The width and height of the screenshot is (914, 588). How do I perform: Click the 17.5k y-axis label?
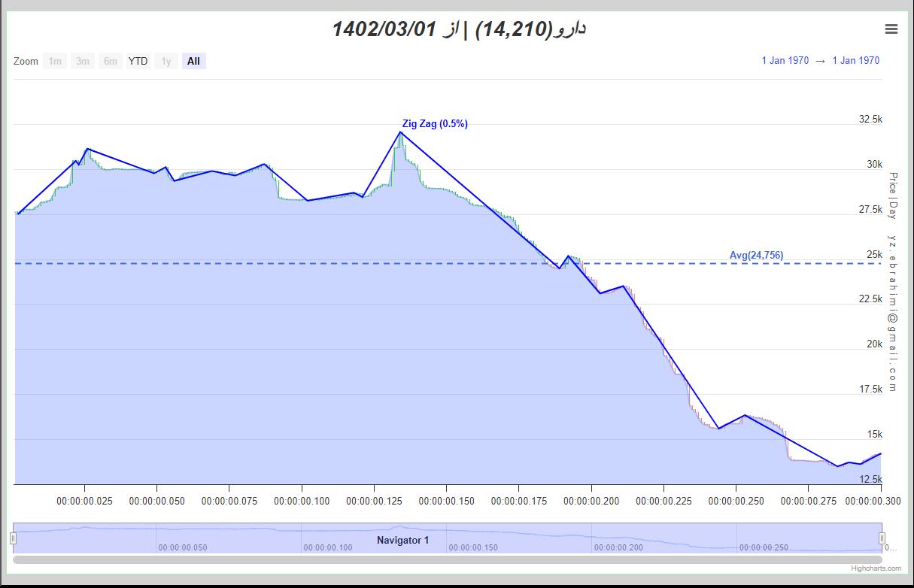point(870,389)
